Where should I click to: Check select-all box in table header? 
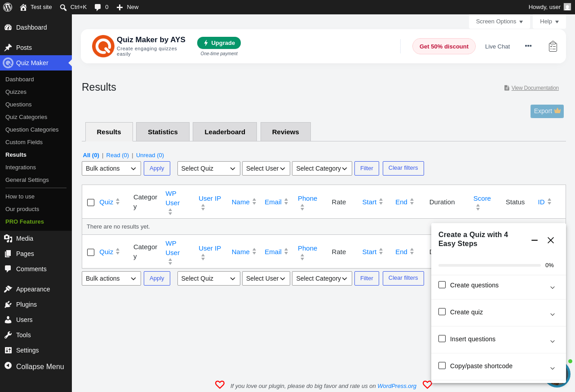91,203
